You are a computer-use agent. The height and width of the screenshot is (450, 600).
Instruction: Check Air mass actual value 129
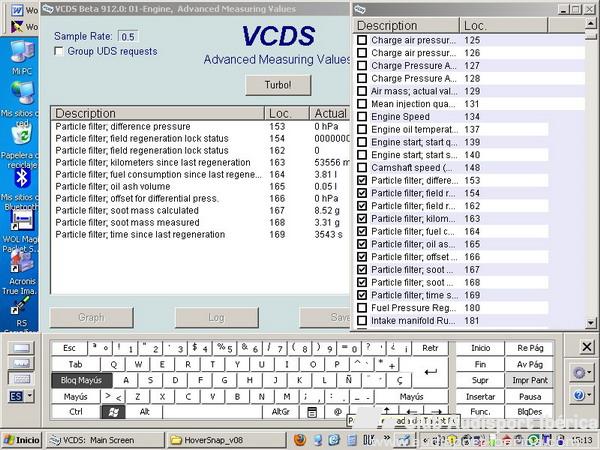click(x=362, y=91)
